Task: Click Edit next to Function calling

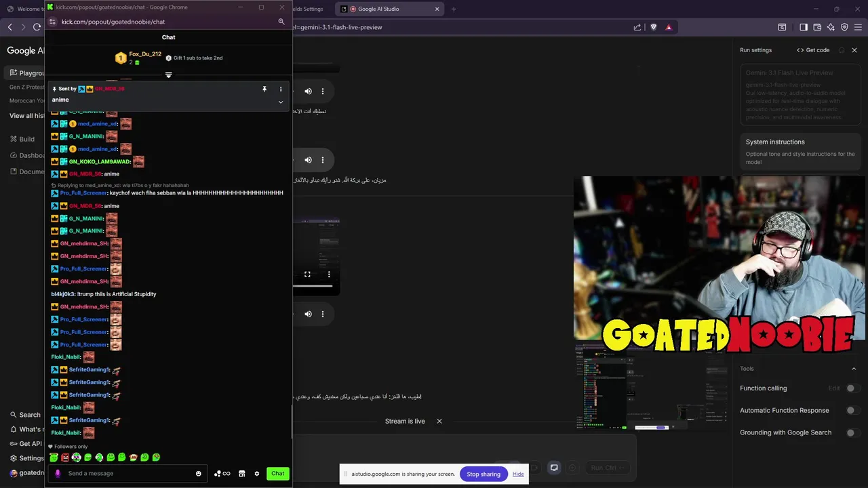Action: click(x=834, y=388)
